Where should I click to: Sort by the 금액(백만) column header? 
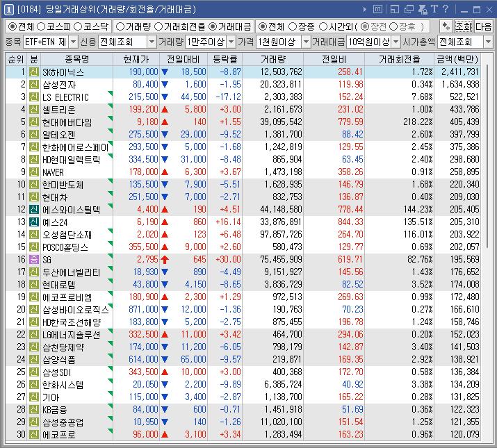pyautogui.click(x=457, y=59)
